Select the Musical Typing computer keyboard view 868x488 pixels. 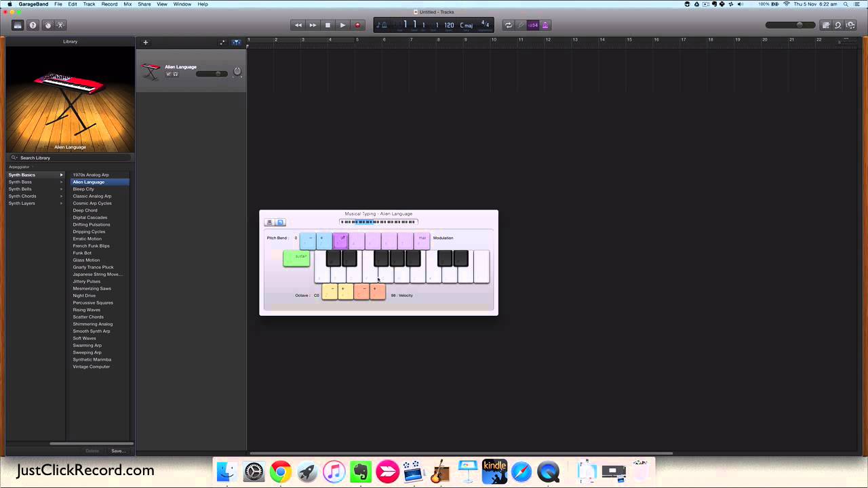tap(280, 222)
